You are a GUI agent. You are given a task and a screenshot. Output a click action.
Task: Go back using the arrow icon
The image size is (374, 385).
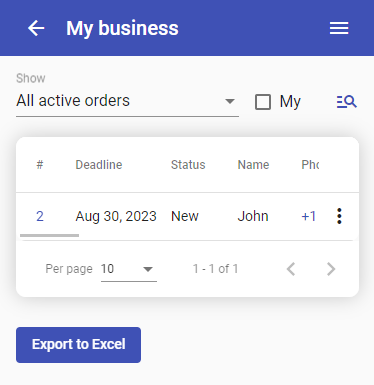tap(36, 28)
